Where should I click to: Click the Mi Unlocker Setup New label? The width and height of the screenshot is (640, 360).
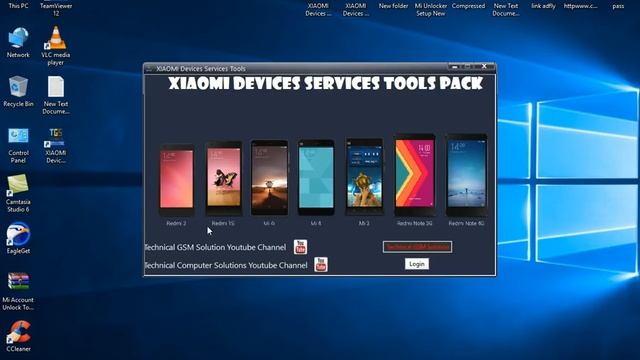pyautogui.click(x=431, y=9)
